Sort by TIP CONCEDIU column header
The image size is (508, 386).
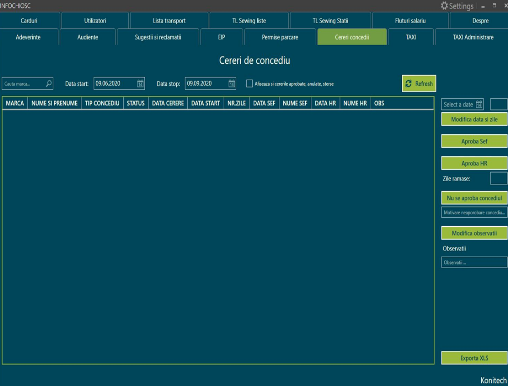(102, 103)
